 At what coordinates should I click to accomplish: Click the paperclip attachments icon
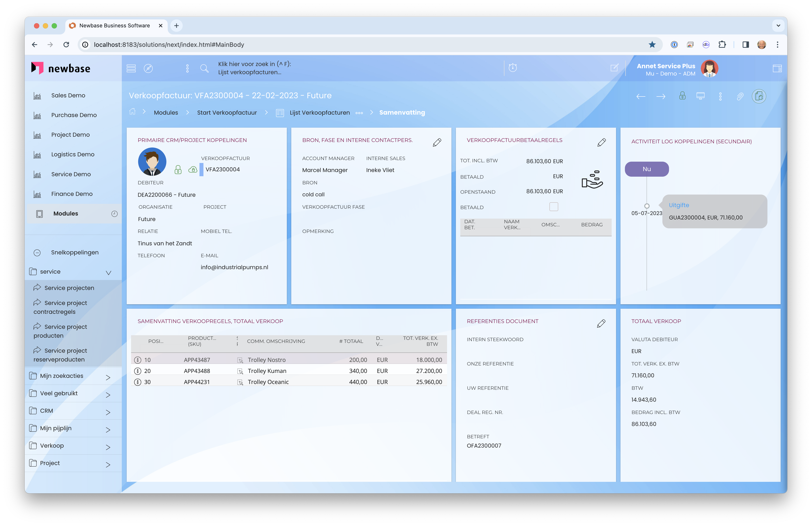(740, 96)
